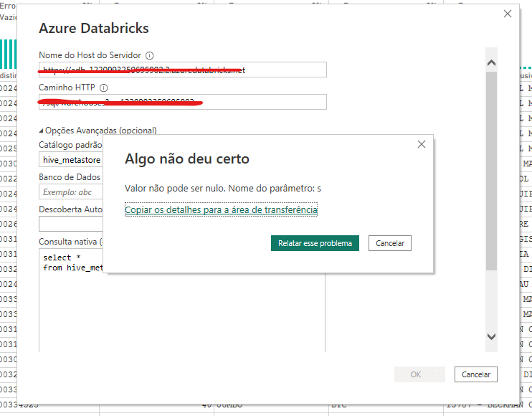The image size is (532, 416).
Task: Click Copiar os detalhes para a área de transferência
Action: point(222,209)
